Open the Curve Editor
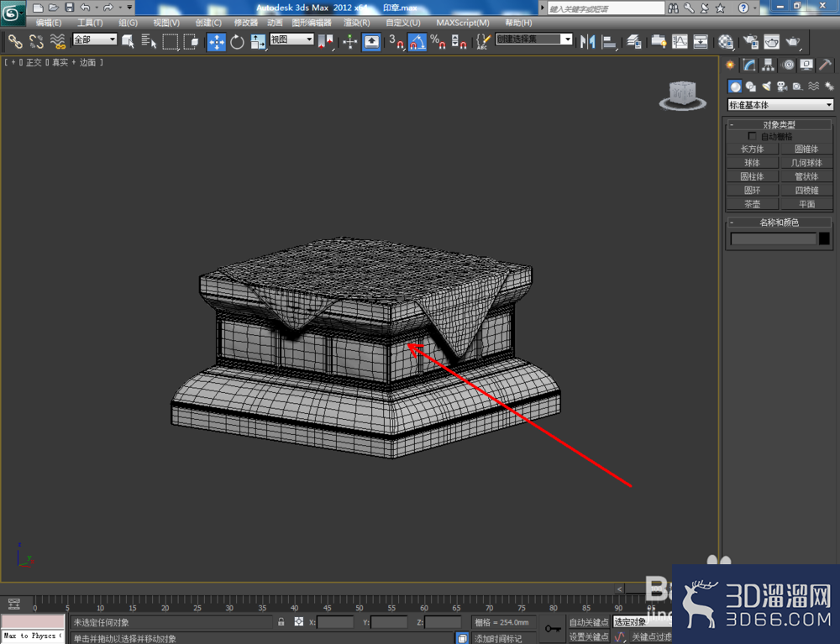 [680, 42]
